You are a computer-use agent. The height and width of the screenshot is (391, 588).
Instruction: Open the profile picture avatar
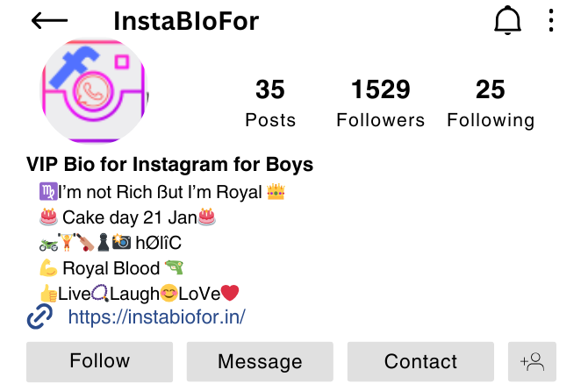(x=94, y=91)
